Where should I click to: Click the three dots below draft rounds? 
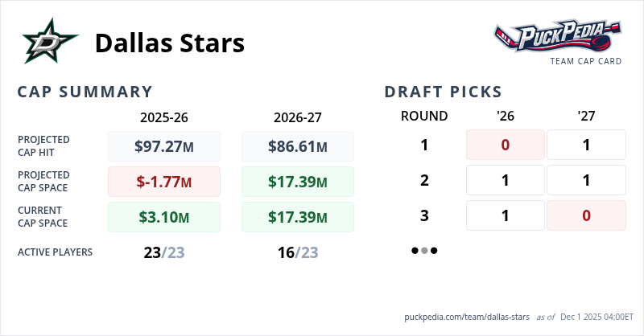coord(424,251)
